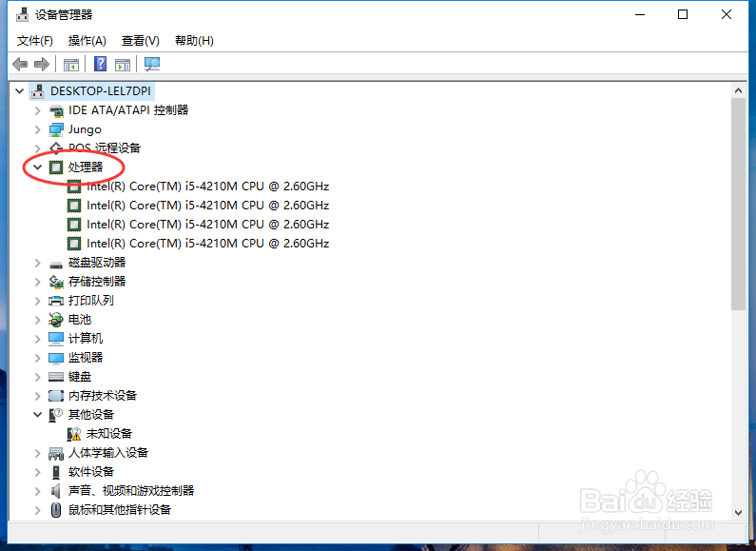The width and height of the screenshot is (756, 551).
Task: Collapse the DESKTOP-LEL7DPI root node
Action: pos(19,90)
